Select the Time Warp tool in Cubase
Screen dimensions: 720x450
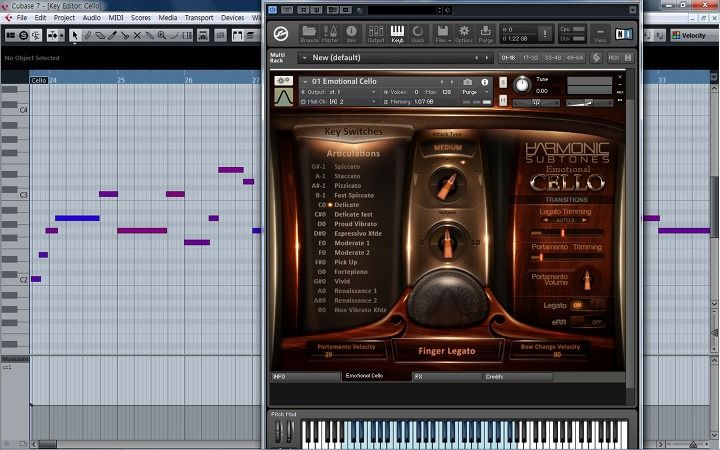tap(187, 35)
